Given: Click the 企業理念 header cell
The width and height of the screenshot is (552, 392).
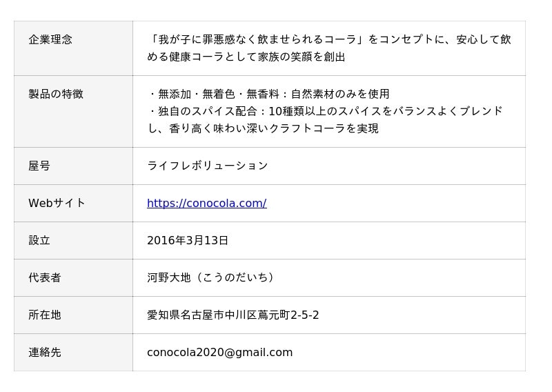Looking at the screenshot, I should (50, 39).
